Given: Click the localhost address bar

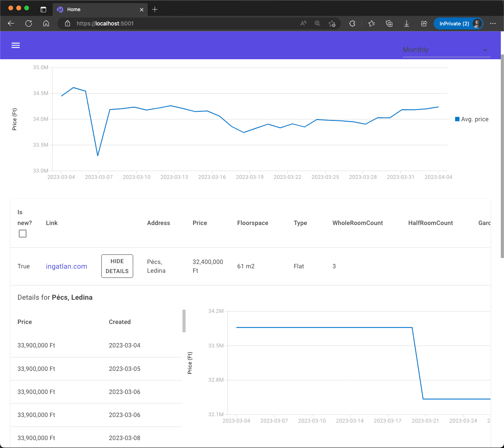Looking at the screenshot, I should (179, 23).
